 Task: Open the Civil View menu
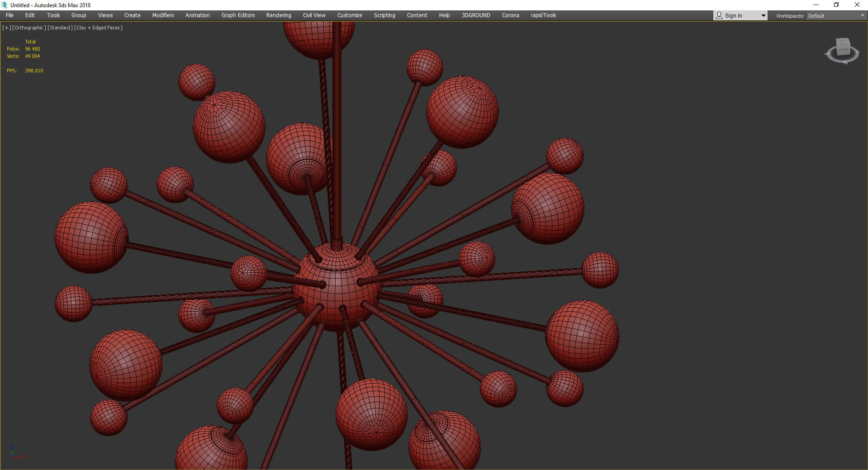(x=314, y=15)
